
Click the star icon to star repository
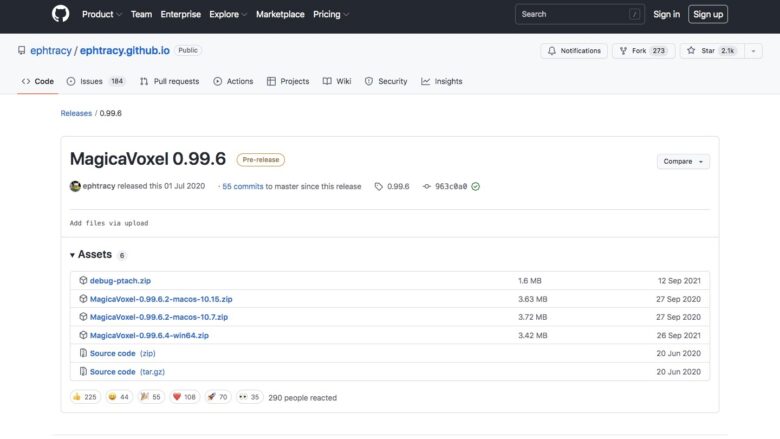691,51
